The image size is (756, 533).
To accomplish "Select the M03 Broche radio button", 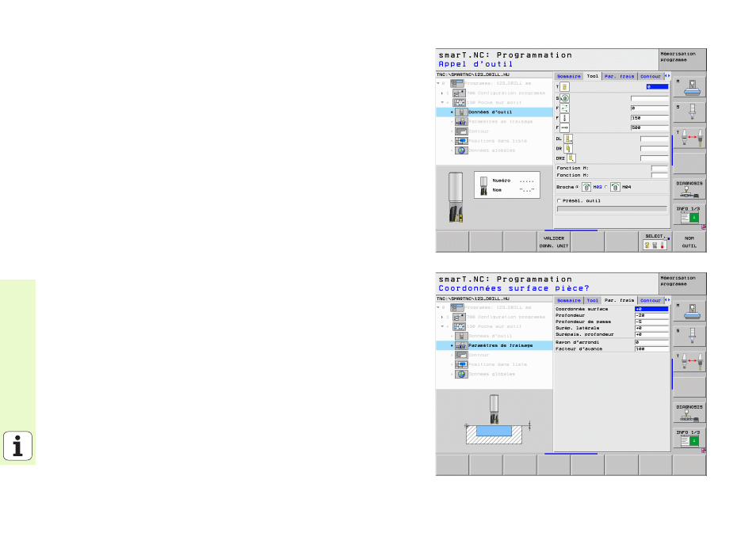I will [x=577, y=187].
